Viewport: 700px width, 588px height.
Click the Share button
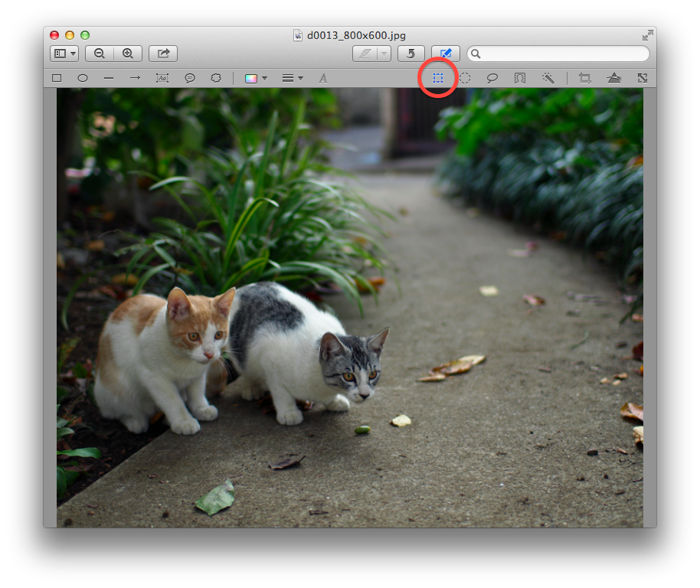click(x=162, y=54)
